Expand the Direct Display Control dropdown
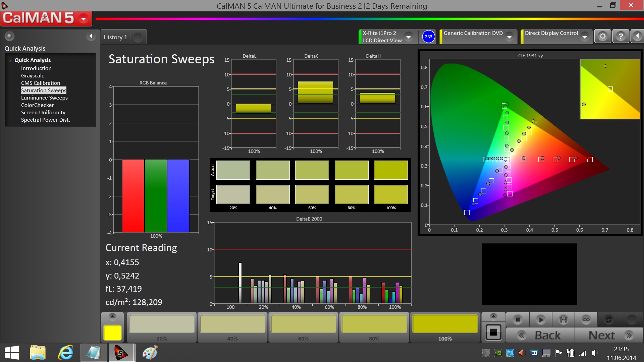 coord(585,37)
